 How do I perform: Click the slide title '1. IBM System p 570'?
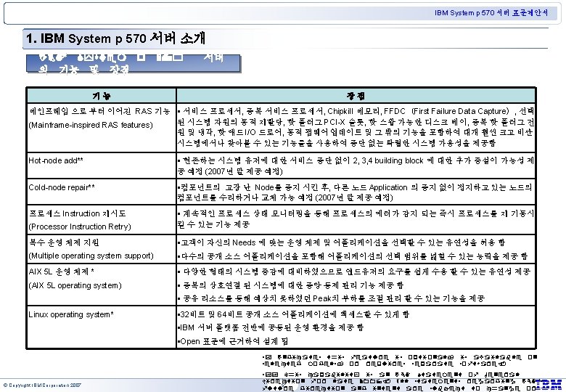86,38
